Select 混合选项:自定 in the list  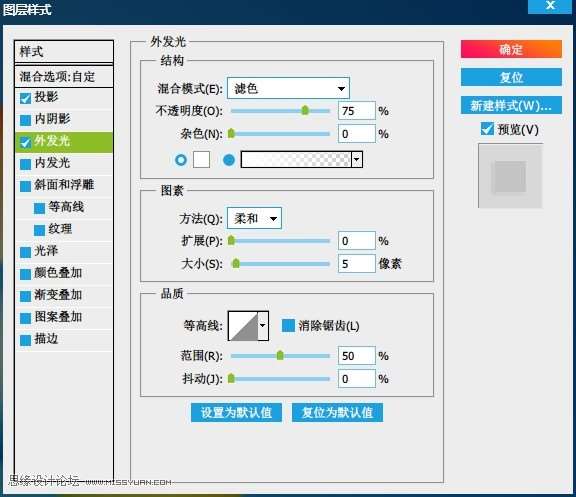pyautogui.click(x=64, y=77)
